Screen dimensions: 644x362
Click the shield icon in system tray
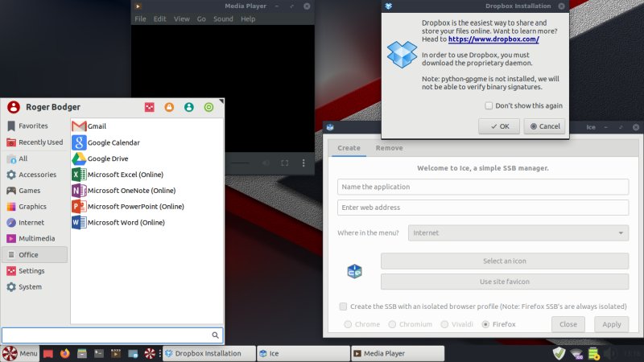point(559,353)
